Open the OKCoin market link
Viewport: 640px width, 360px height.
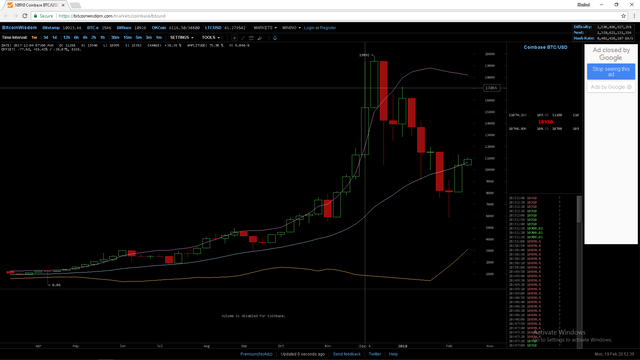point(159,28)
